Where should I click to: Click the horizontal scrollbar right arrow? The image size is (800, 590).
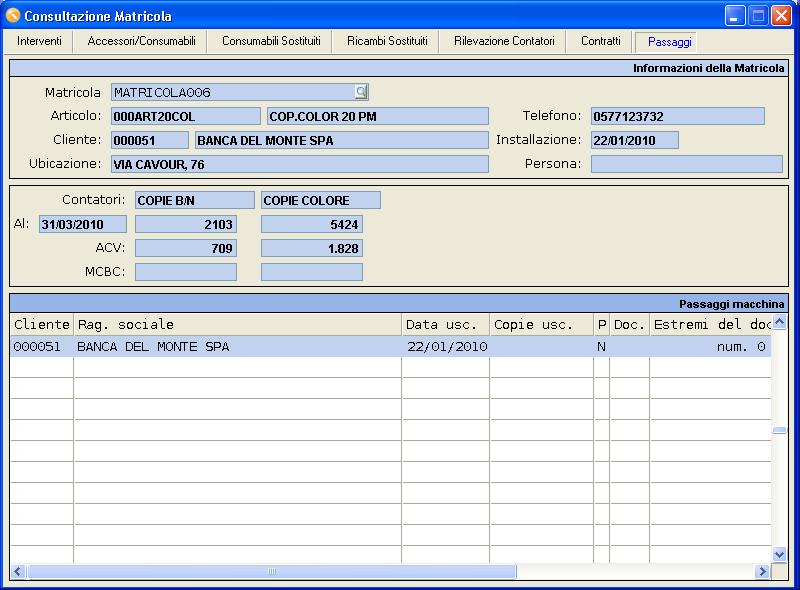[762, 572]
